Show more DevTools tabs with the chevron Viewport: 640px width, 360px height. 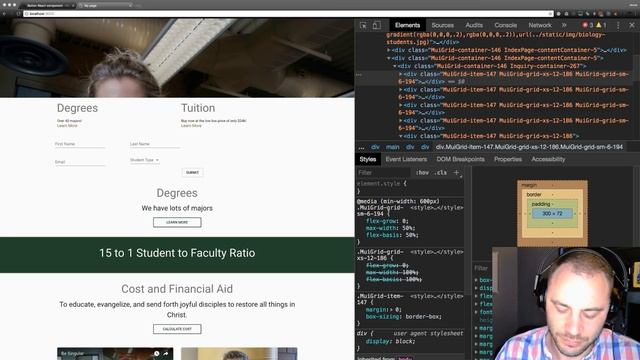564,25
